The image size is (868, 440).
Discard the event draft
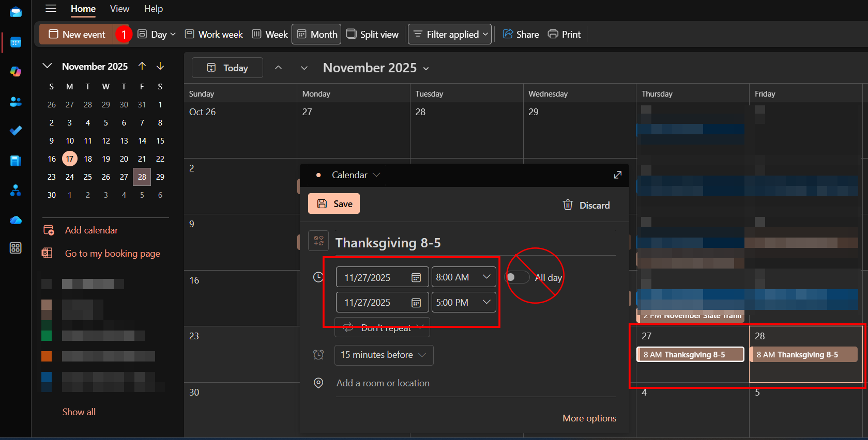click(586, 205)
